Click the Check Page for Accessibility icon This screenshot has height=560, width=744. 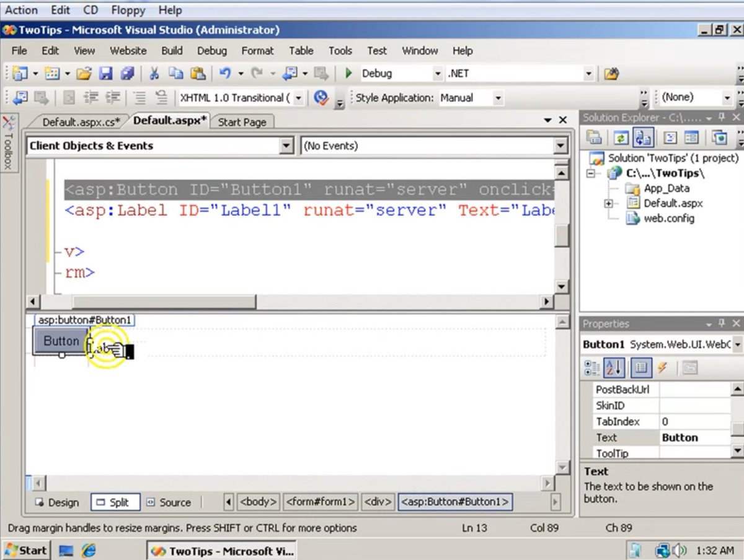[x=320, y=97]
